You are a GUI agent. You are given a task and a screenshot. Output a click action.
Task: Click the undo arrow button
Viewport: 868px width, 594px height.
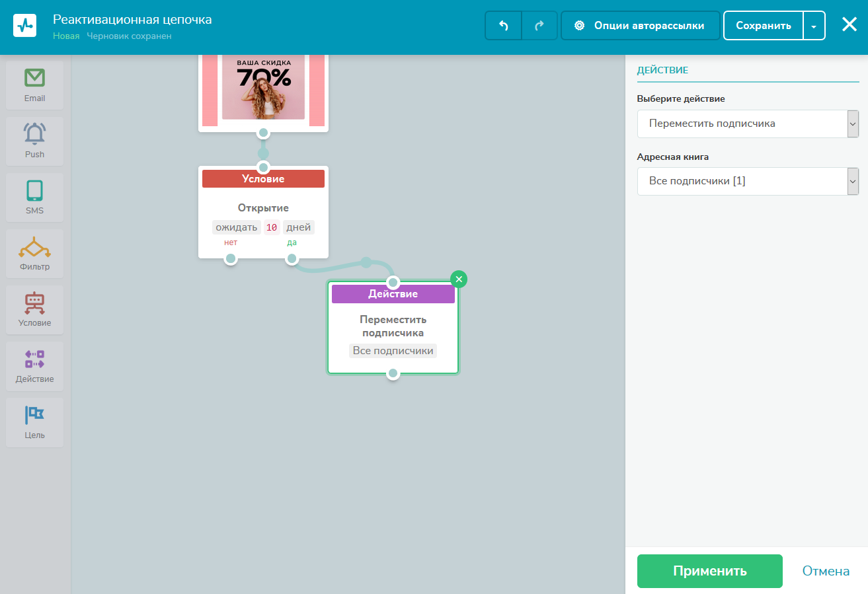click(503, 26)
